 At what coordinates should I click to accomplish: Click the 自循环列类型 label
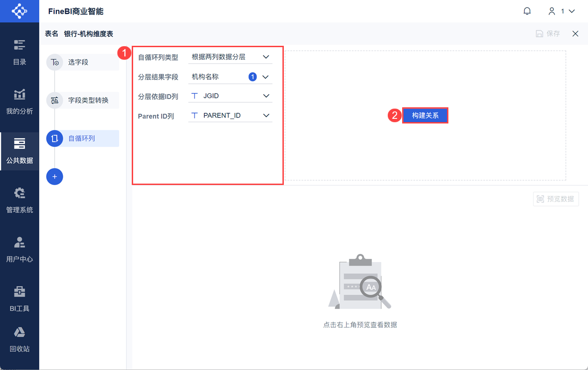158,57
